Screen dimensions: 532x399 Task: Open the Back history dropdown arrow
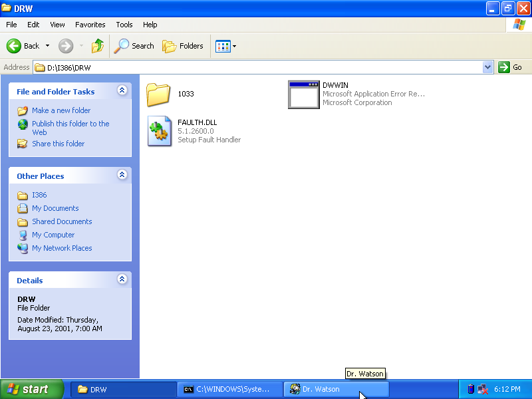point(47,46)
